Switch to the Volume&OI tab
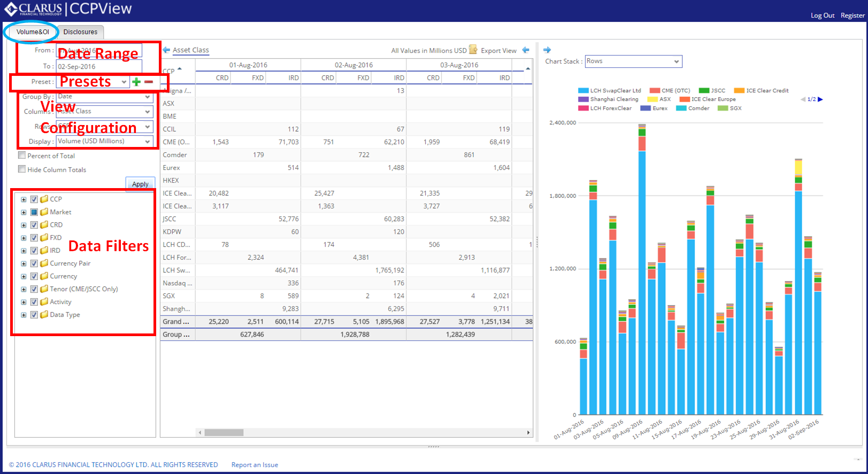868x474 pixels. coord(33,32)
